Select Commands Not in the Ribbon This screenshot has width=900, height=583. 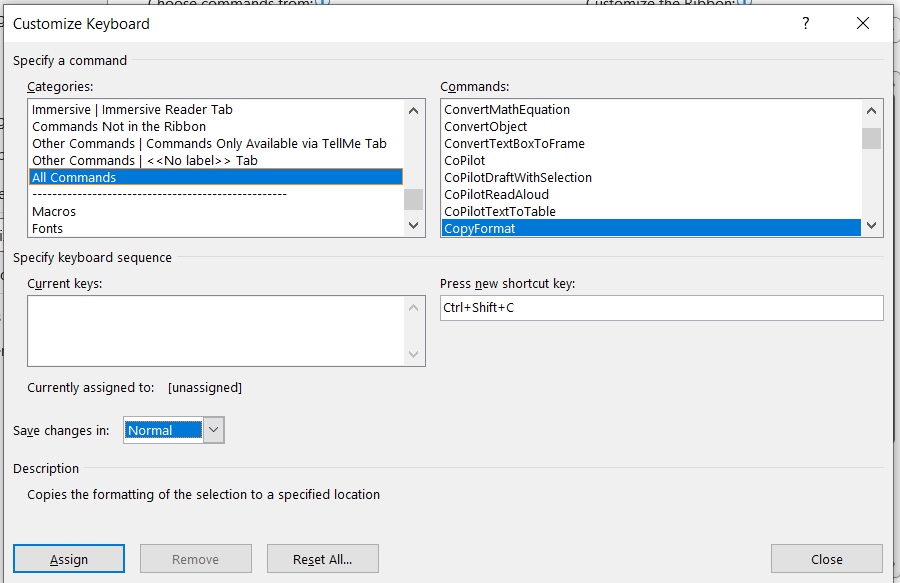point(119,126)
